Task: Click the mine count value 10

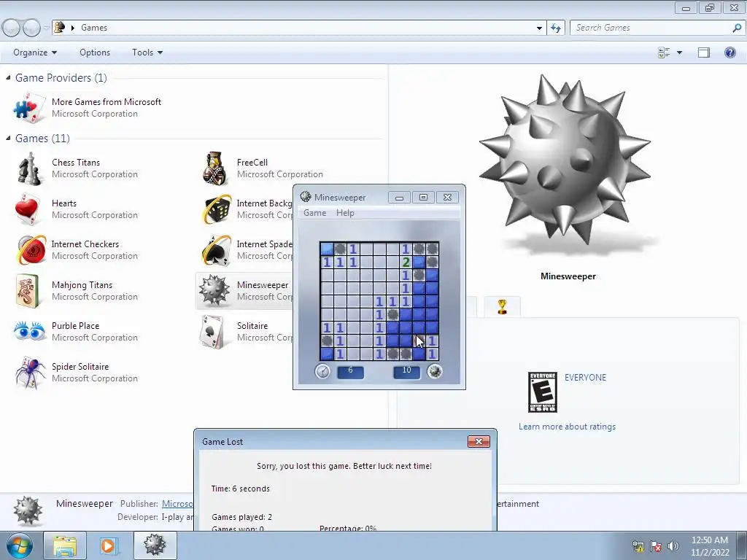Action: point(407,370)
